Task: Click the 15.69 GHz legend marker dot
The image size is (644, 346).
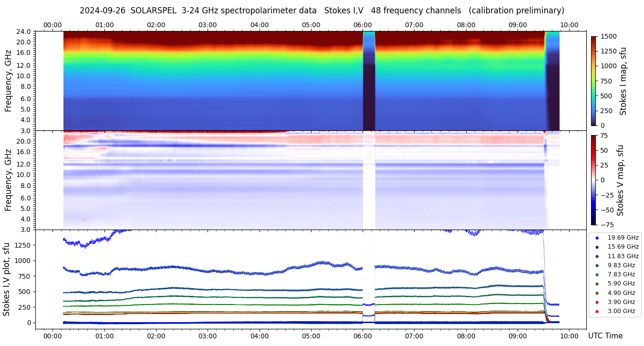Action: [x=597, y=247]
